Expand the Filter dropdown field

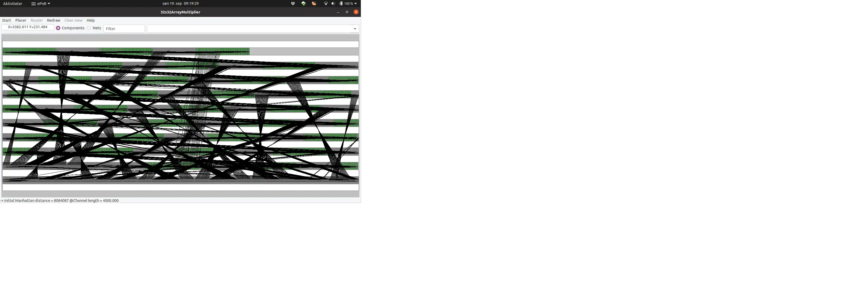[x=355, y=28]
